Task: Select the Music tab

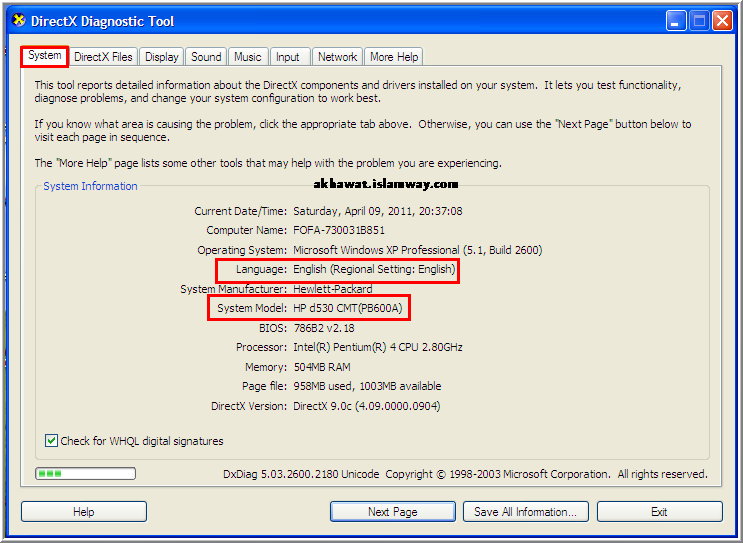Action: click(247, 57)
